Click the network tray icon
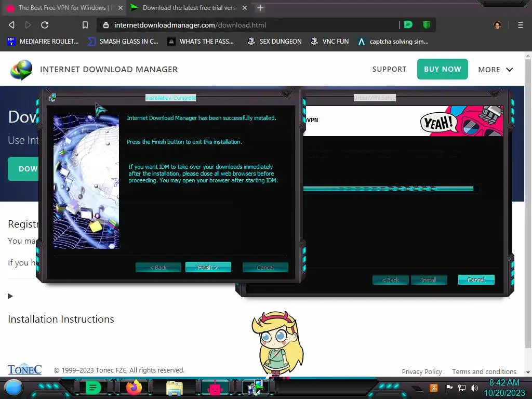532x399 pixels. (x=461, y=388)
